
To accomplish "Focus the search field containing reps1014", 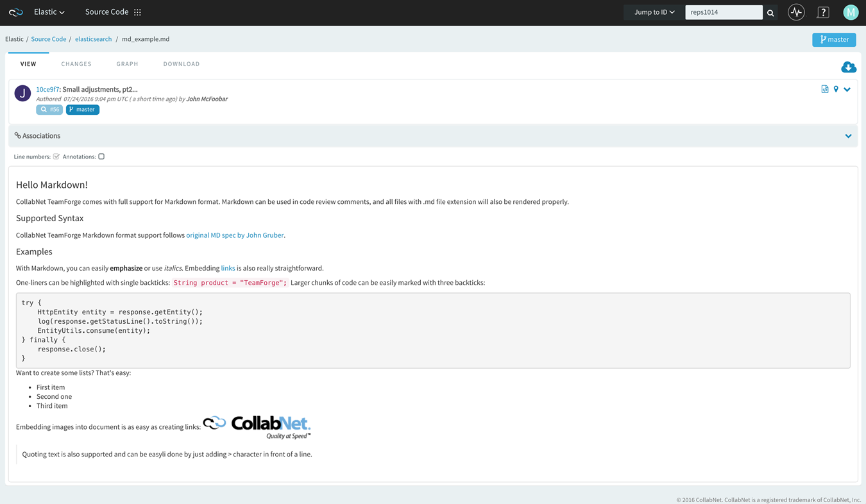I will pyautogui.click(x=724, y=12).
